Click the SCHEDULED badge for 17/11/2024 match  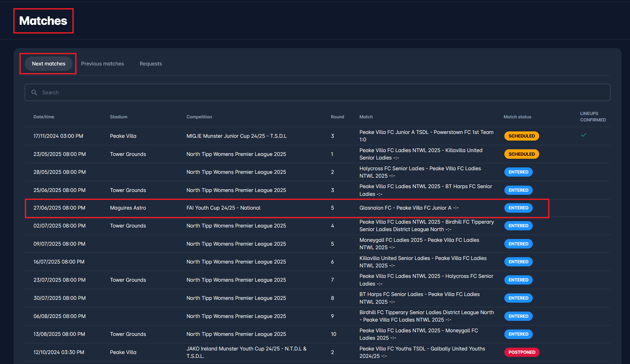[522, 136]
